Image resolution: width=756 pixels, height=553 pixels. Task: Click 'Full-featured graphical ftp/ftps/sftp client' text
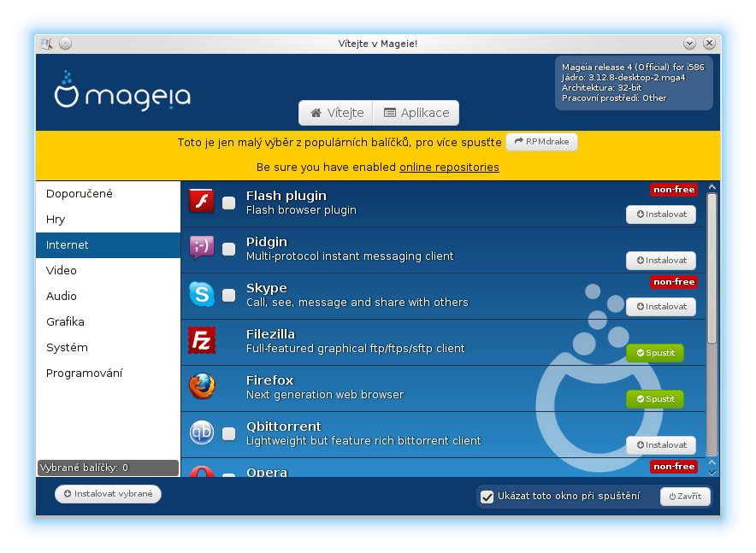356,349
